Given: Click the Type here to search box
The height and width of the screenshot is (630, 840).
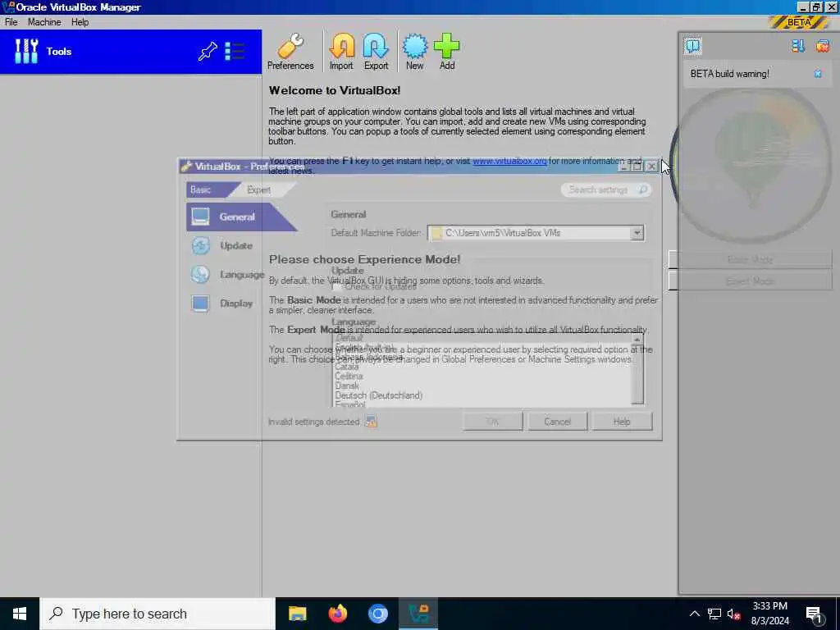Looking at the screenshot, I should [x=157, y=614].
